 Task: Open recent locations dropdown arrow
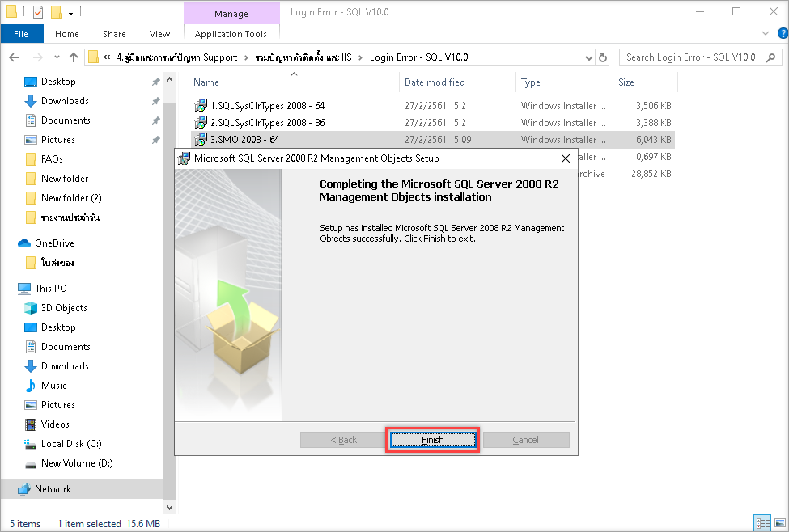pos(56,57)
